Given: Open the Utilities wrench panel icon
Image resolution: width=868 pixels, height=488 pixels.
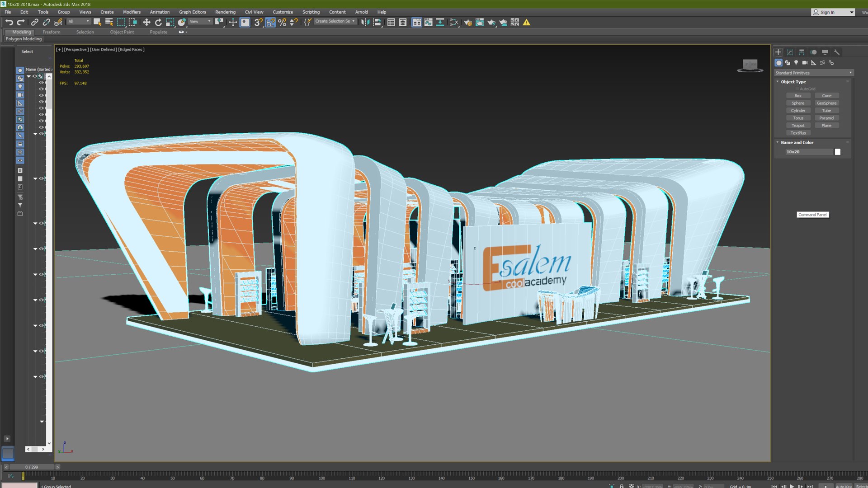Looking at the screenshot, I should tap(837, 52).
